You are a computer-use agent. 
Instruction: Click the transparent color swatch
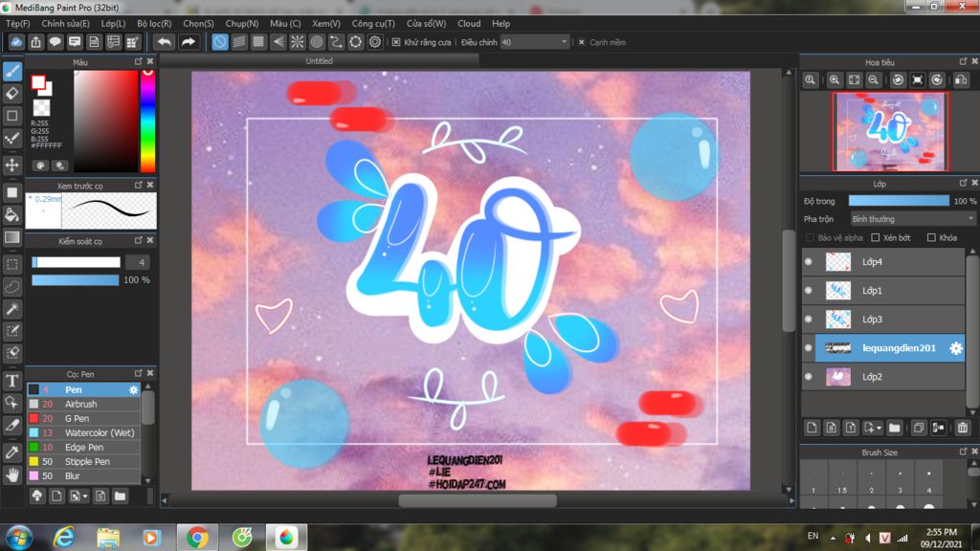pos(42,107)
